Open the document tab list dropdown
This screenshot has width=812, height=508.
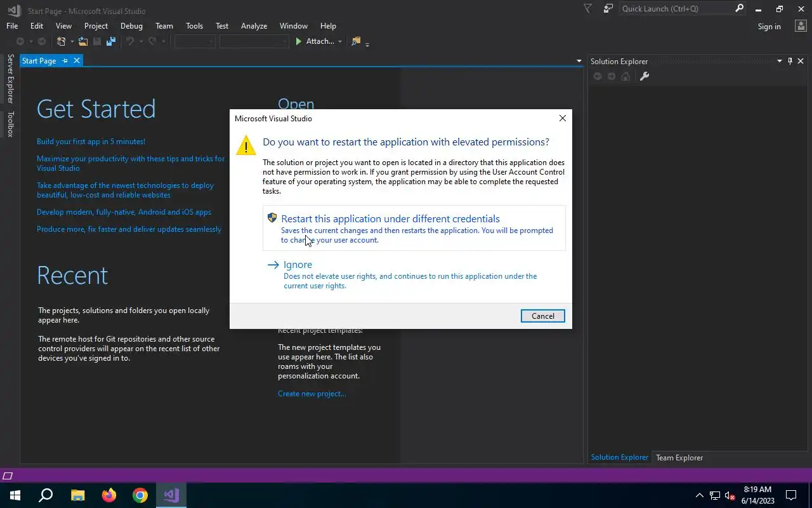click(579, 61)
